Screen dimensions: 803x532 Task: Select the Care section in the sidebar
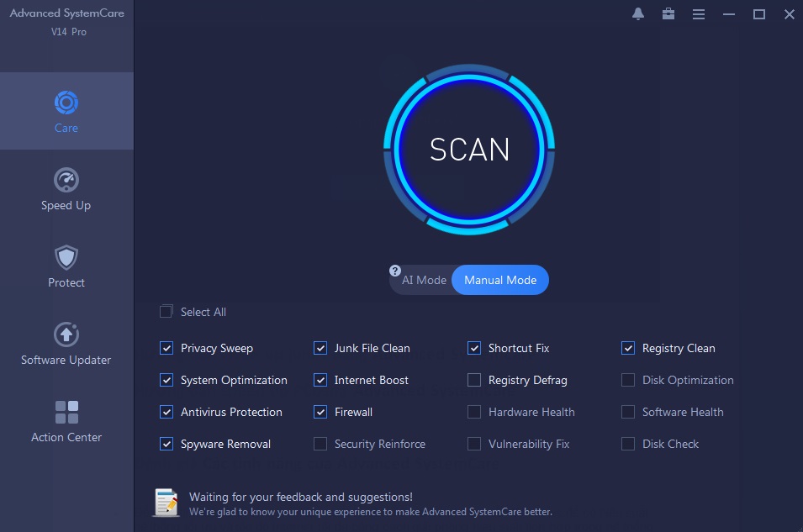66,110
